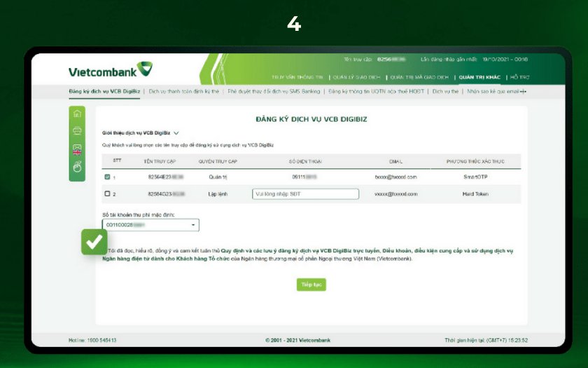Click the printer icon in left sidebar
This screenshot has height=368, width=588.
pos(77,131)
